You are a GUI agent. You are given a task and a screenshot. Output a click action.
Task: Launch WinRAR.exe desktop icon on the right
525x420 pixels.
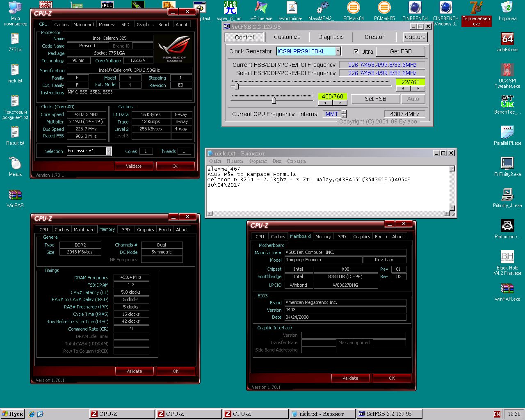[x=507, y=291]
